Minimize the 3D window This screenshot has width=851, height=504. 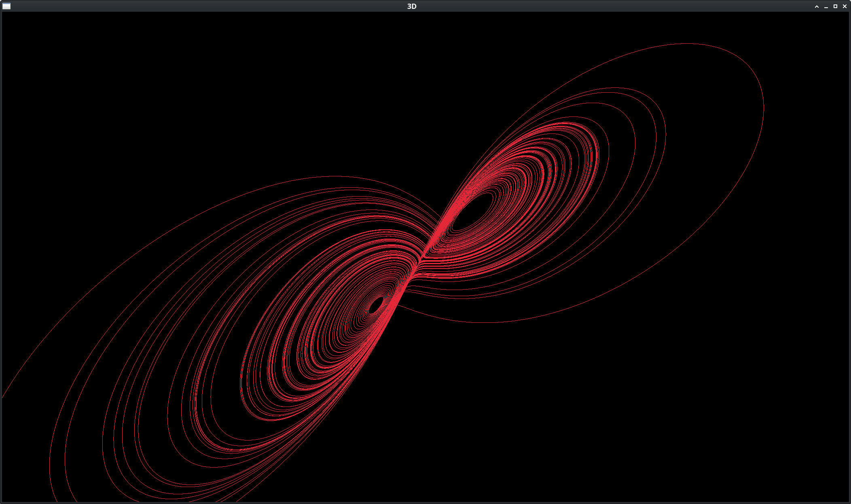(x=826, y=6)
